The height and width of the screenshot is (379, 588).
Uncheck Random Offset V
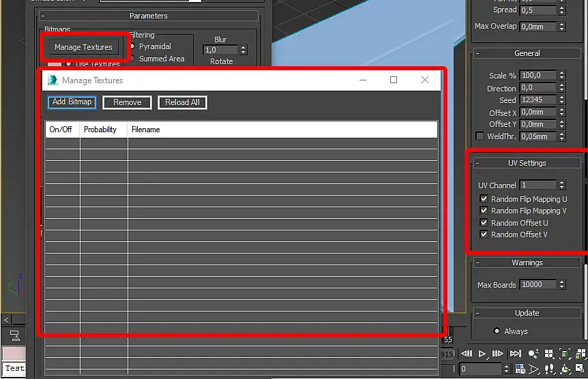(x=484, y=234)
